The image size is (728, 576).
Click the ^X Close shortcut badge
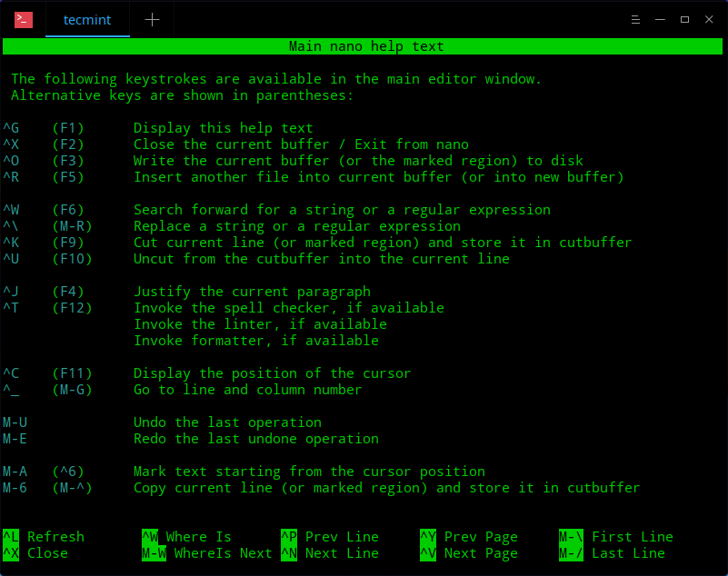(12, 553)
